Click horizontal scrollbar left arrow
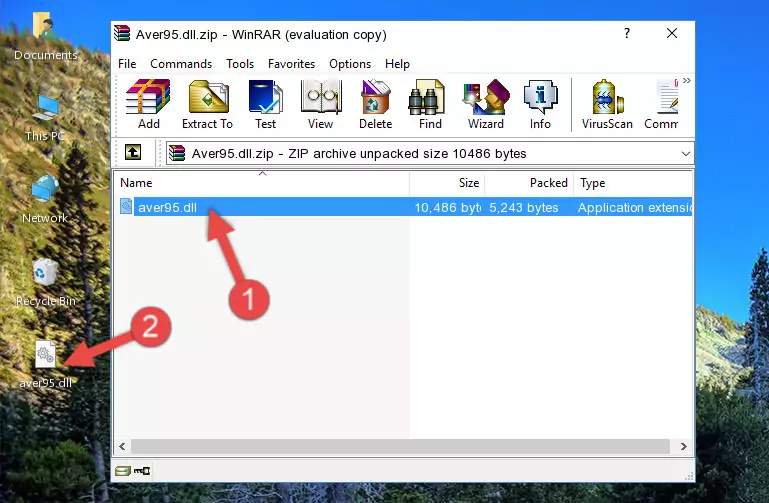Screen dimensions: 769x503 coord(122,447)
